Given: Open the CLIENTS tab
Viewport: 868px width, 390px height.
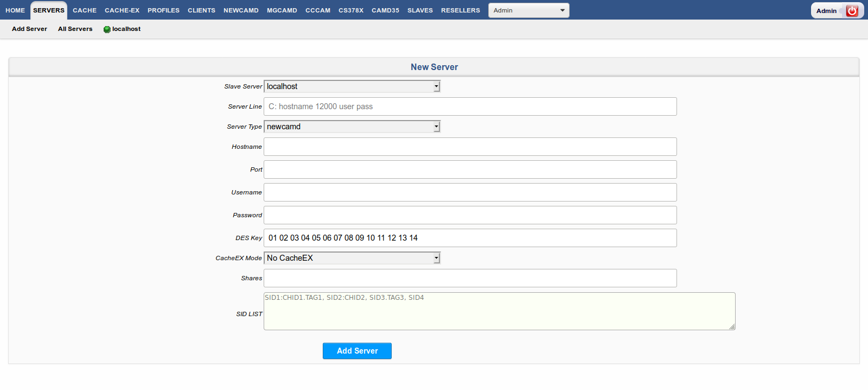Looking at the screenshot, I should pyautogui.click(x=201, y=10).
